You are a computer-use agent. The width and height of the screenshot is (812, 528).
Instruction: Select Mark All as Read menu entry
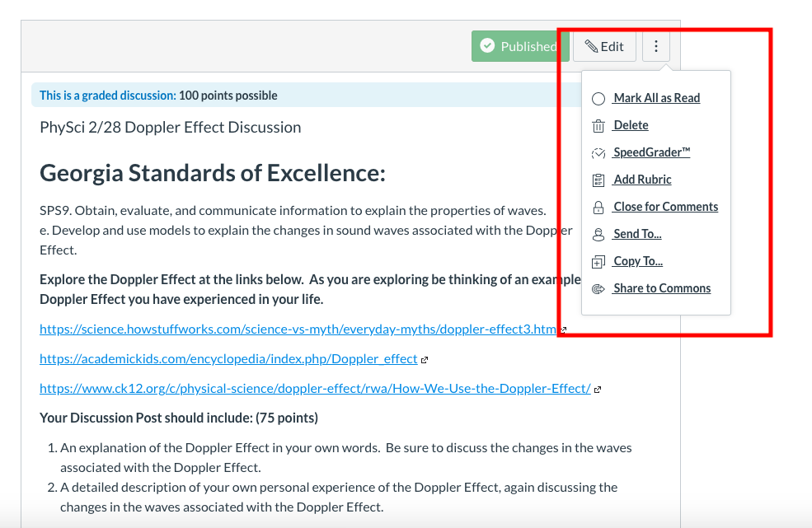[x=656, y=98]
